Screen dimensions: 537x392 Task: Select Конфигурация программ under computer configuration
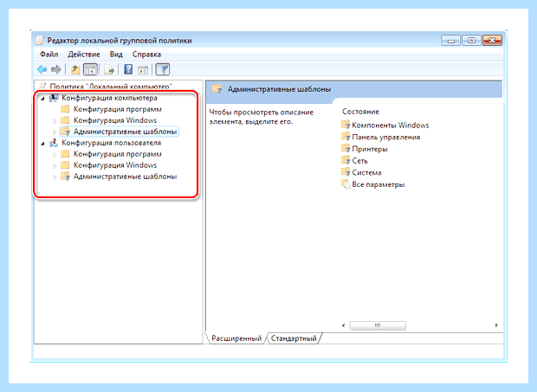tap(118, 109)
